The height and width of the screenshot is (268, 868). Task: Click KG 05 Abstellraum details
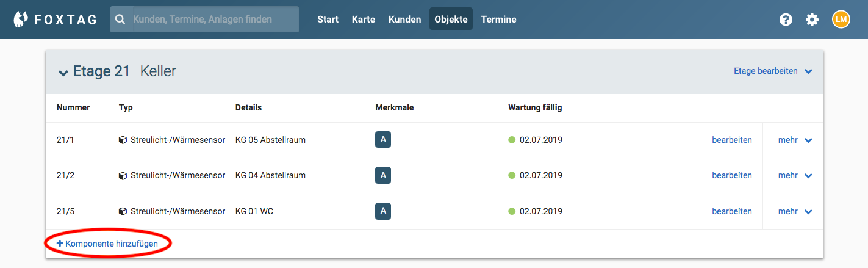click(x=270, y=140)
